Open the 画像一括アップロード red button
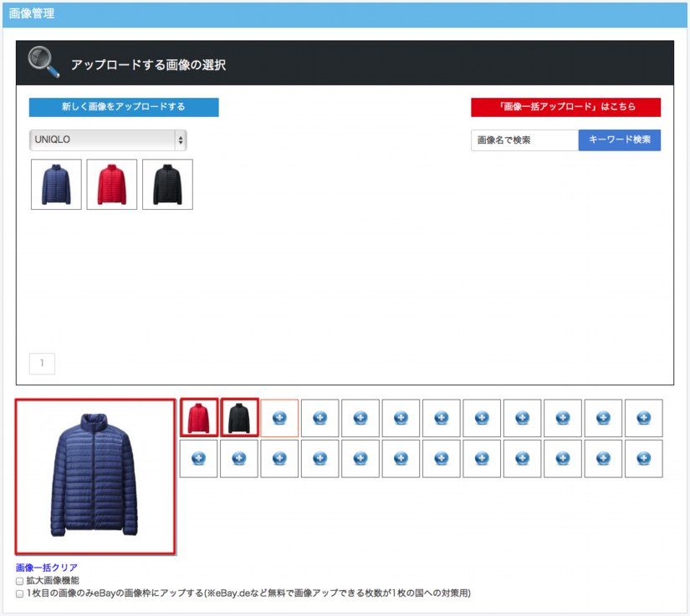The height and width of the screenshot is (616, 690). click(565, 107)
